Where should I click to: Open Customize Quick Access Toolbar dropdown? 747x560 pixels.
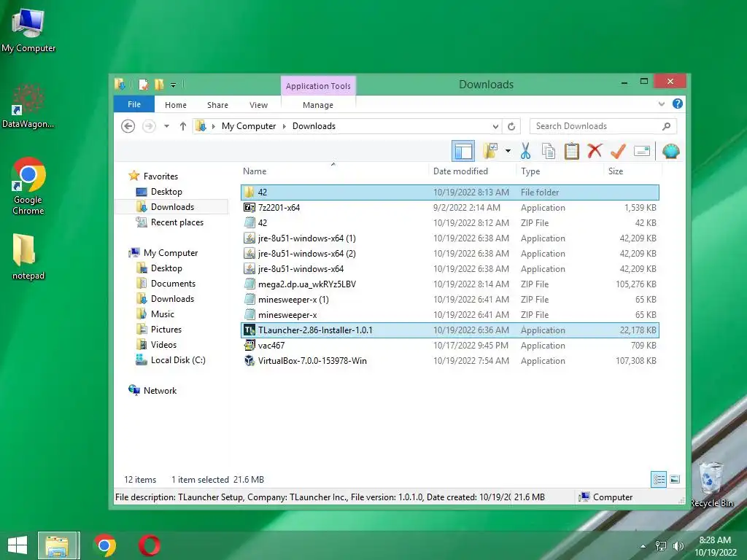click(x=174, y=85)
